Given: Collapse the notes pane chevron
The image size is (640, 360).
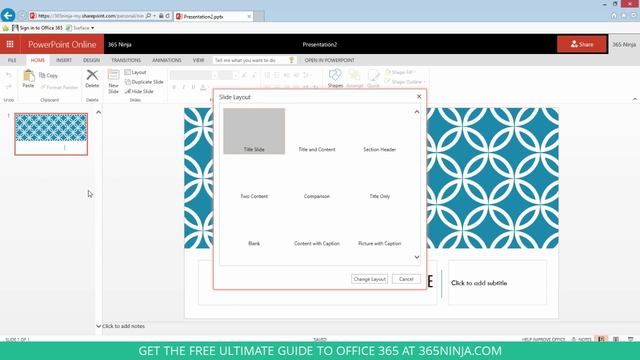Looking at the screenshot, I should click(x=98, y=326).
